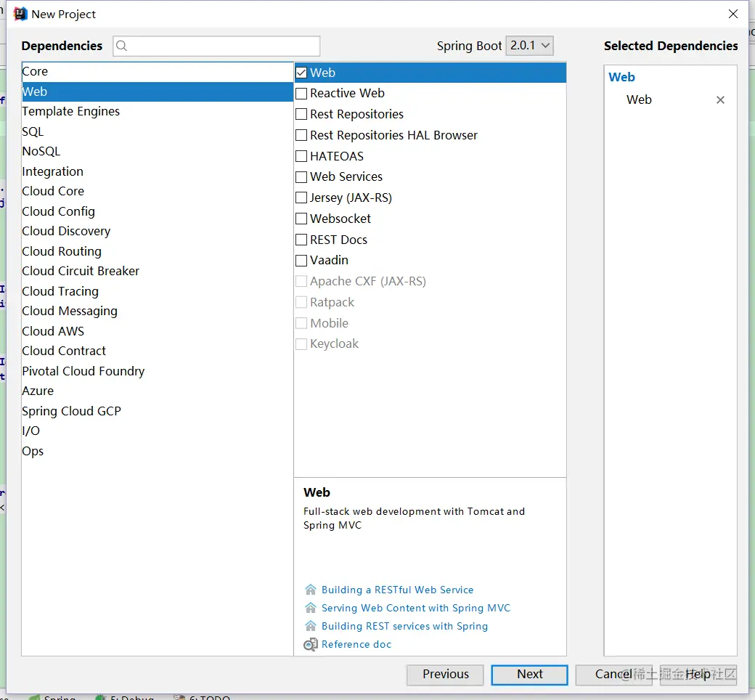Select the Spring Cloud GCP category
Image resolution: width=755 pixels, height=700 pixels.
click(158, 412)
